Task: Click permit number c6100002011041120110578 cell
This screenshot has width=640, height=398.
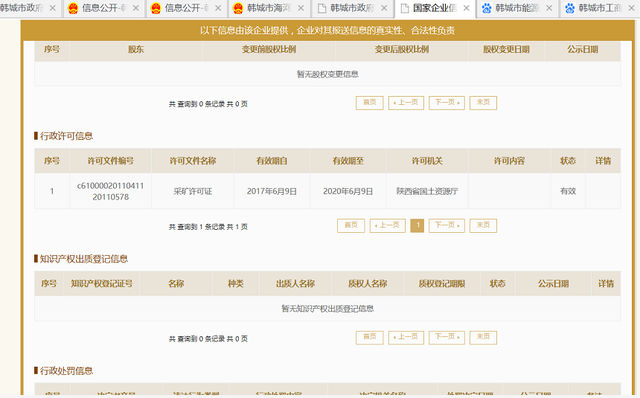Action: (111, 191)
